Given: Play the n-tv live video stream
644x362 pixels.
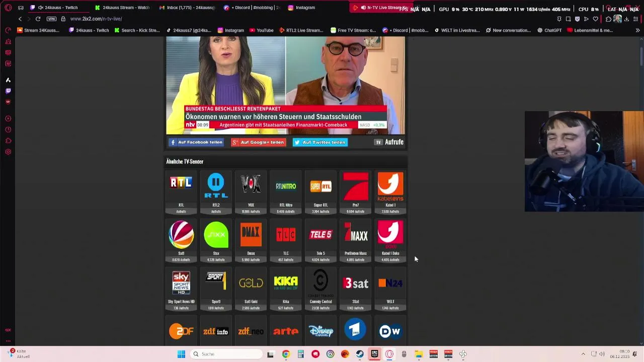Looking at the screenshot, I should (285, 85).
